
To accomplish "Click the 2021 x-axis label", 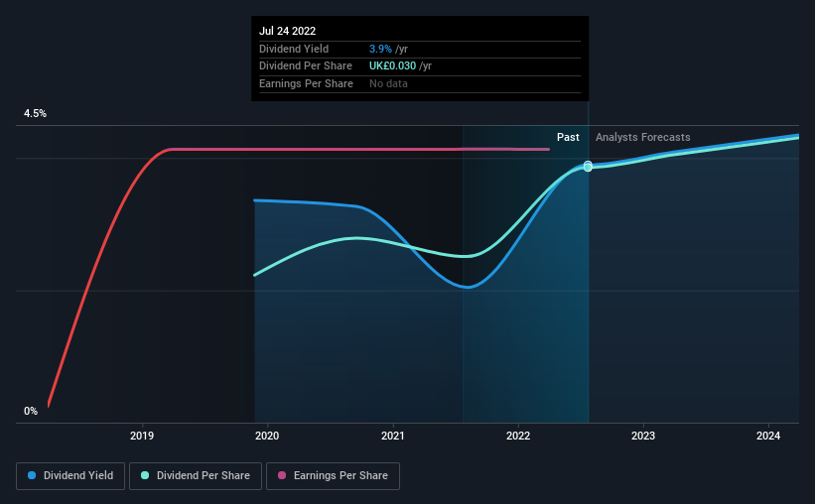I will (x=392, y=436).
